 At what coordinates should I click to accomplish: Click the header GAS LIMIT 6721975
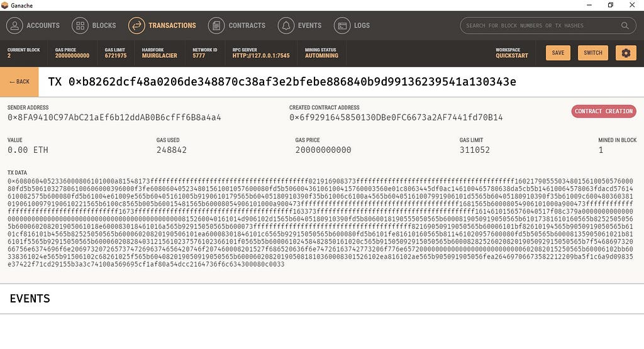click(x=116, y=53)
